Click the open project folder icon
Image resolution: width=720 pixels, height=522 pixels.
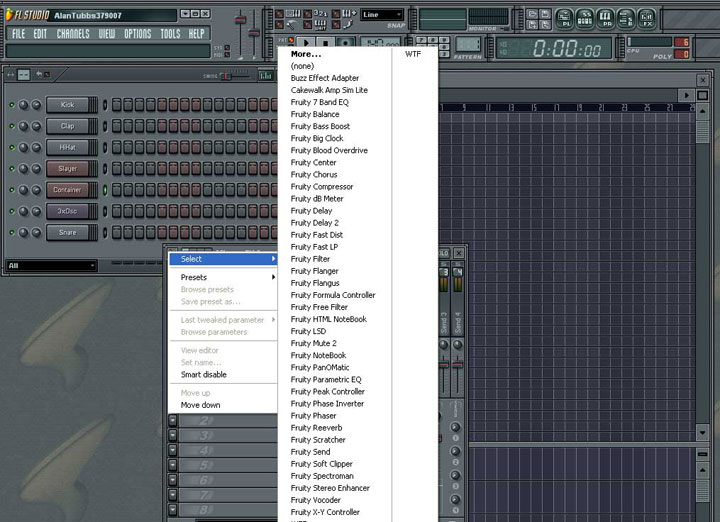coord(532,14)
